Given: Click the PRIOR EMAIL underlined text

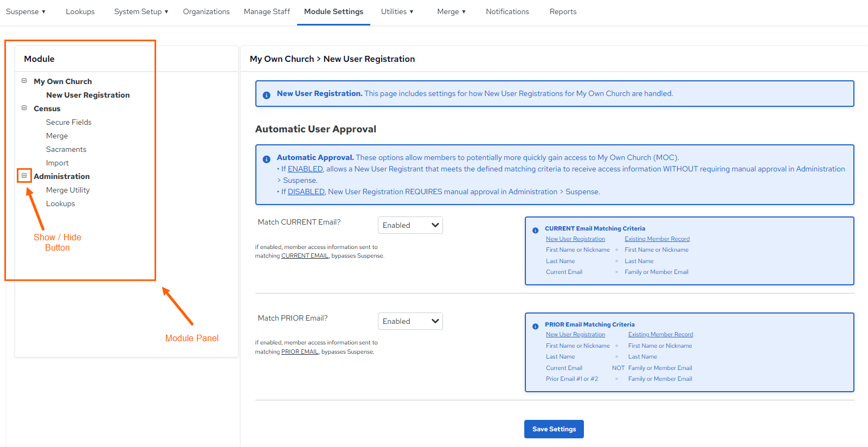Looking at the screenshot, I should (300, 352).
